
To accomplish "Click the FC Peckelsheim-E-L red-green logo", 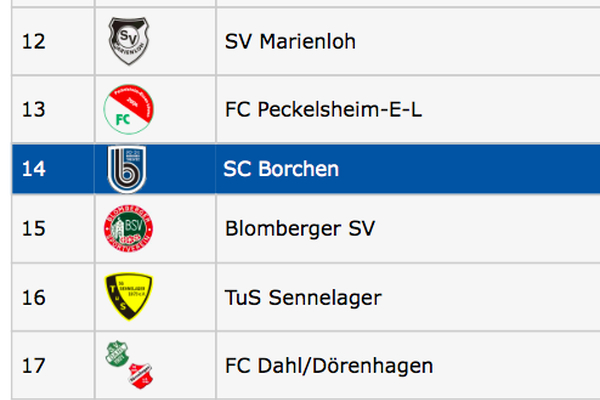I will 128,109.
